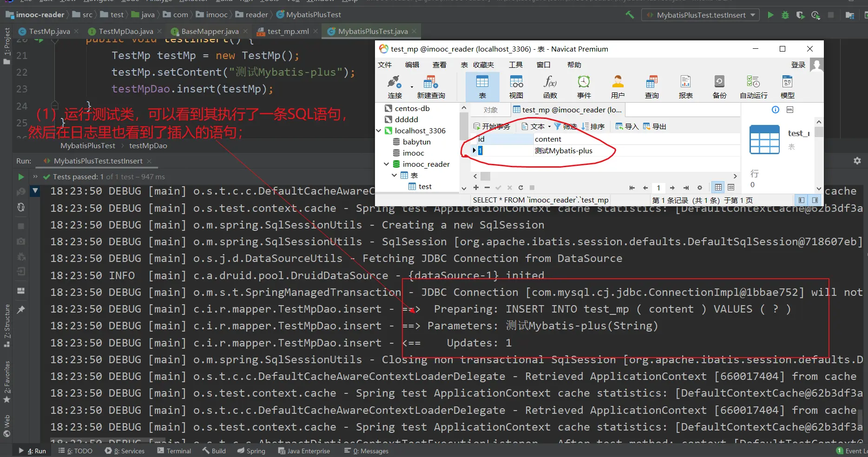The width and height of the screenshot is (868, 457).
Task: Click the Navicat data grid horizontal scrollbar
Action: click(604, 176)
